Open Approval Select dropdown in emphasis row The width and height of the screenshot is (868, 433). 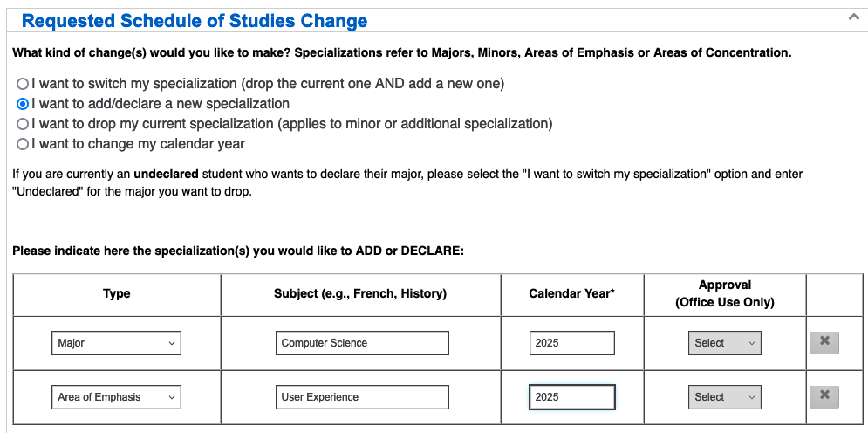pyautogui.click(x=725, y=397)
